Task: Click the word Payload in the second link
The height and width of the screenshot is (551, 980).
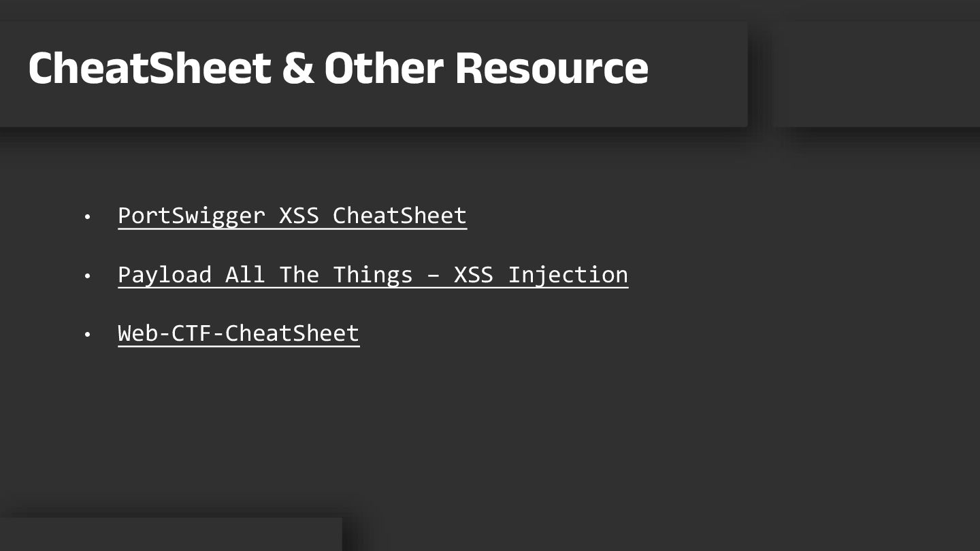Action: [165, 275]
